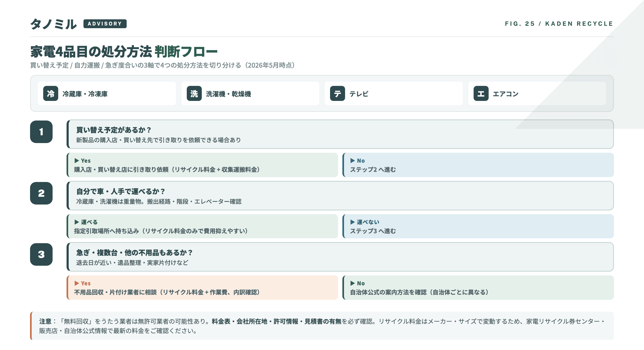
Task: Click the エ air conditioner category icon
Action: [481, 93]
